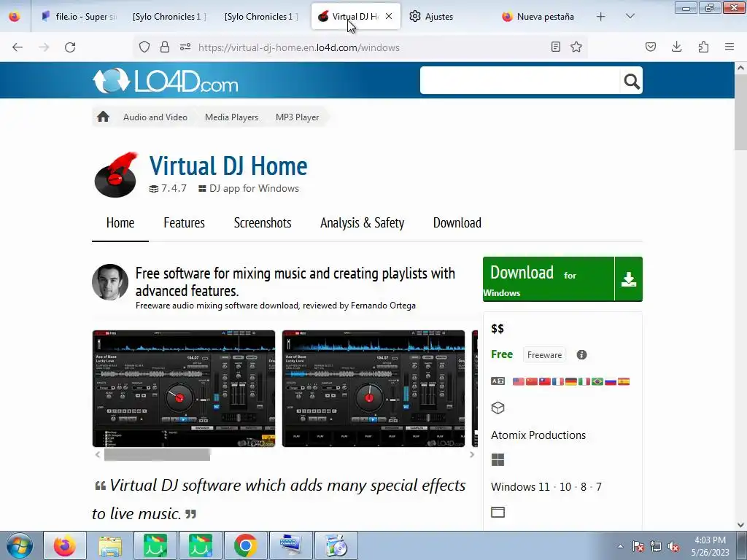This screenshot has height=560, width=747.
Task: Open the Download tab
Action: (457, 223)
